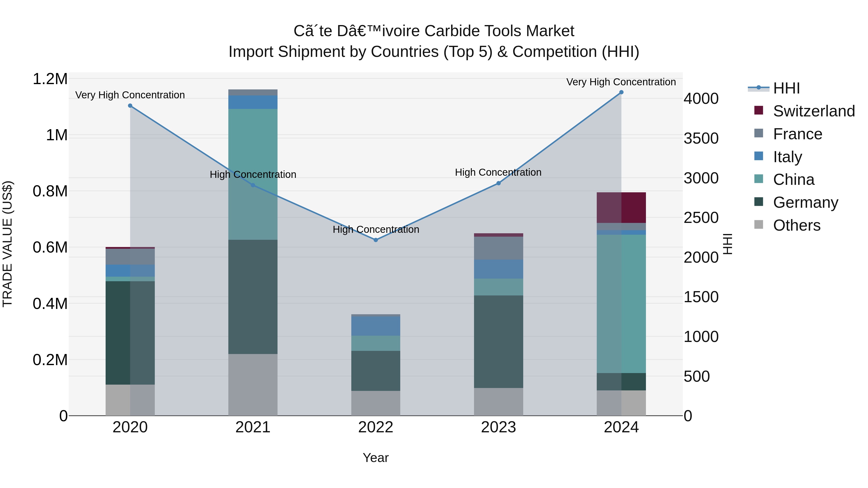The width and height of the screenshot is (868, 488).
Task: Click the 2021 China bar segment
Action: pyautogui.click(x=253, y=174)
